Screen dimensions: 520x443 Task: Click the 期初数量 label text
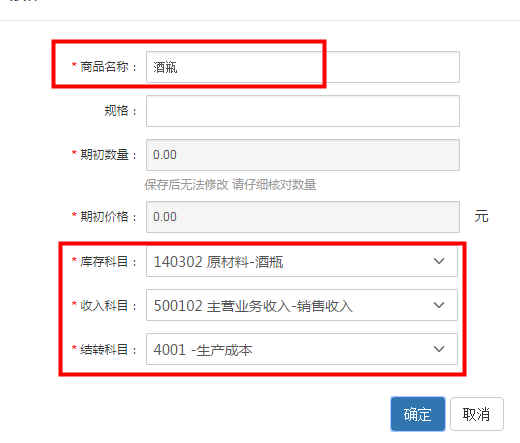[x=104, y=155]
